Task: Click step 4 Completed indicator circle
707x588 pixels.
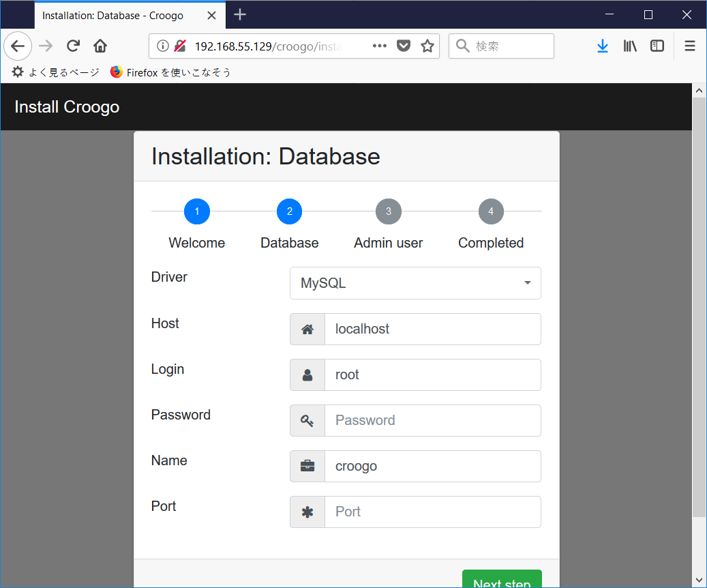Action: click(x=491, y=211)
